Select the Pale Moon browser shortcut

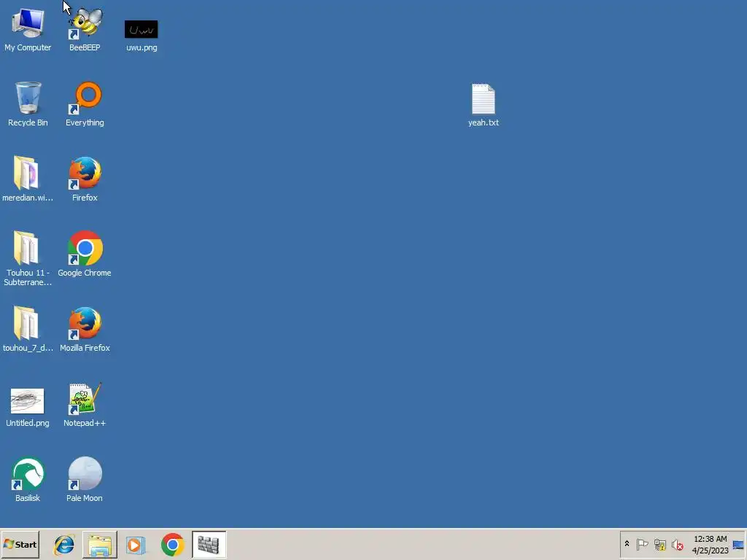click(85, 480)
